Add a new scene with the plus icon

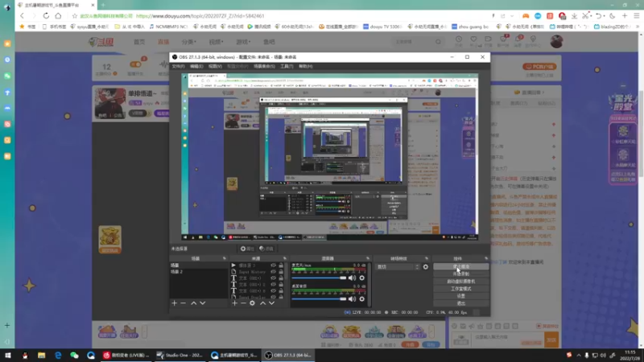point(174,303)
